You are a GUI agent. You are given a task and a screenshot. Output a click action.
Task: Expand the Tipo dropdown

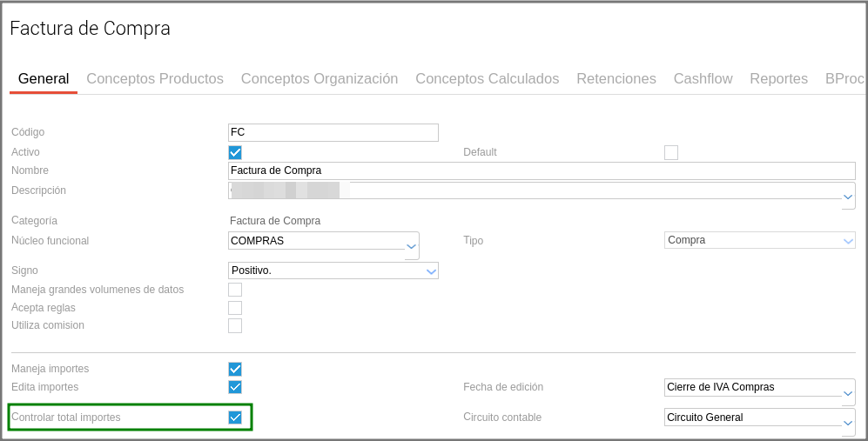click(x=848, y=241)
